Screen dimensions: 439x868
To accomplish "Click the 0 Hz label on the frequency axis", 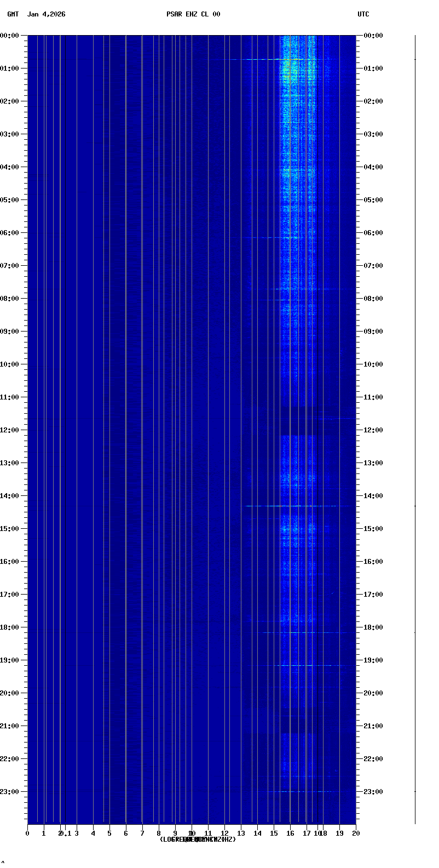I will tap(27, 833).
